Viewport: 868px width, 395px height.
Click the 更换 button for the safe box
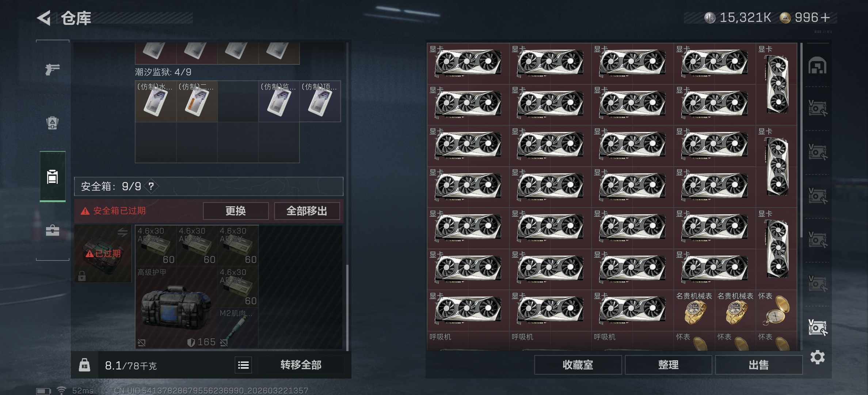[236, 211]
